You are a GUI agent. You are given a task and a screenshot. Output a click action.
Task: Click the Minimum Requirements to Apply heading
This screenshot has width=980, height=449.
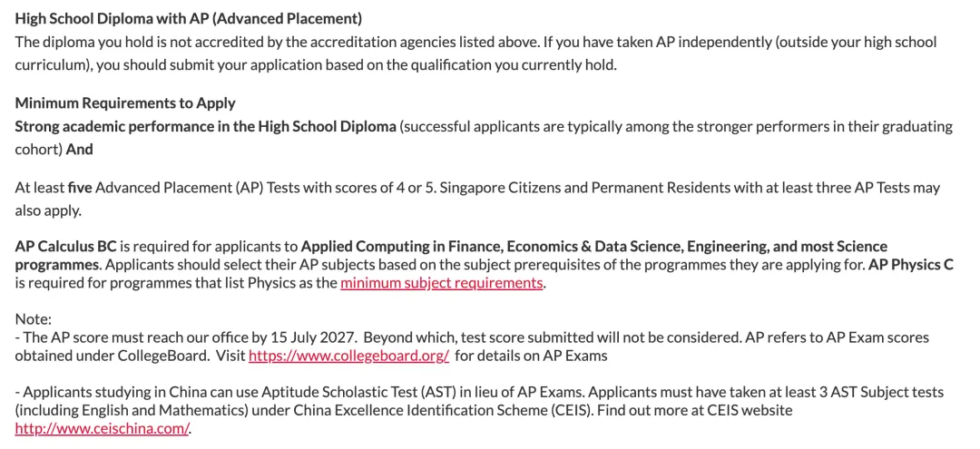[x=125, y=103]
